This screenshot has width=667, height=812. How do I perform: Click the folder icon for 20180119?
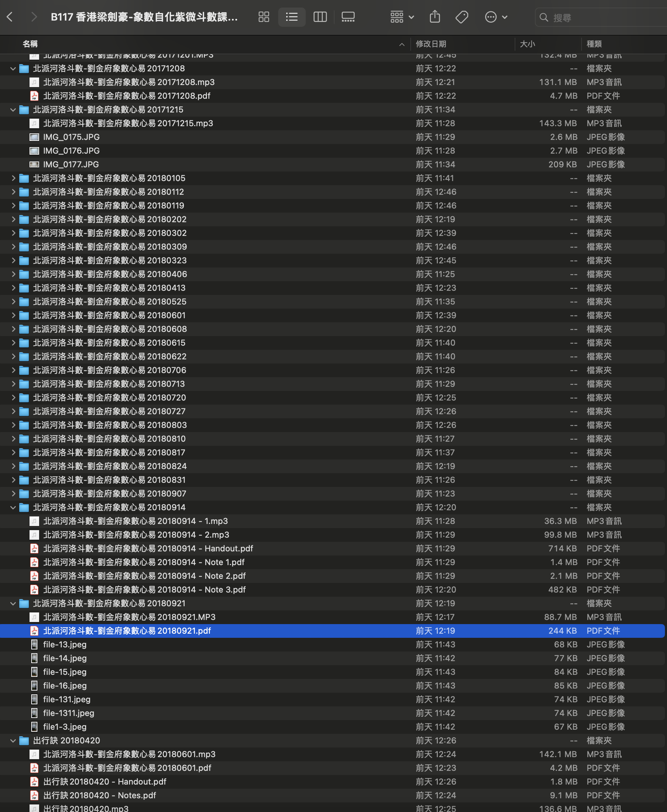[x=24, y=206]
